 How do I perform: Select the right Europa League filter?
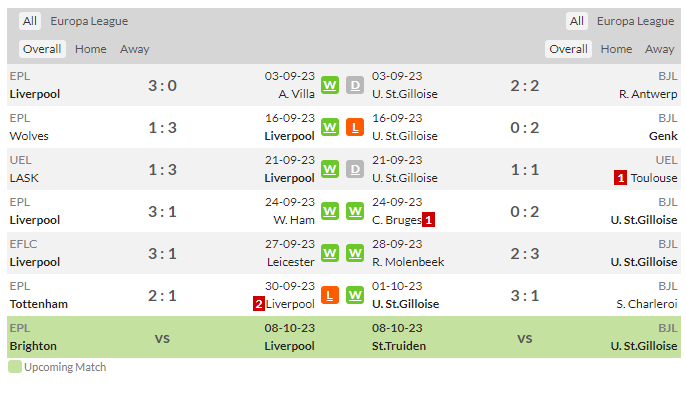point(635,21)
